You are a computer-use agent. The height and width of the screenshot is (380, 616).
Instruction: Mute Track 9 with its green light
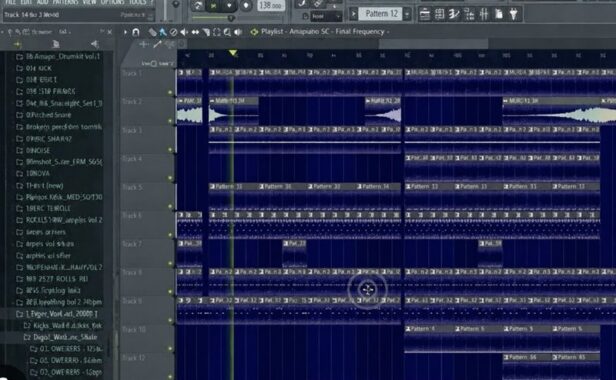pos(170,320)
